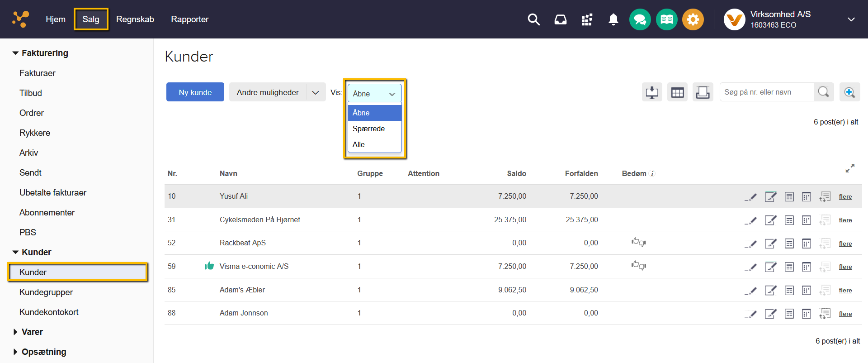The height and width of the screenshot is (363, 868).
Task: Click the Ny kunde button
Action: coord(195,92)
